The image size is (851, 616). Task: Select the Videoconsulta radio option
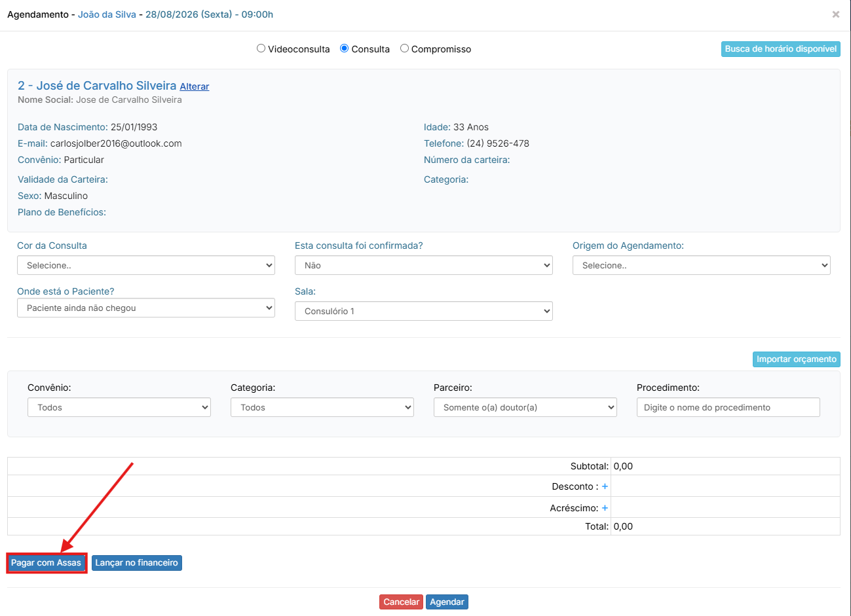pyautogui.click(x=261, y=48)
